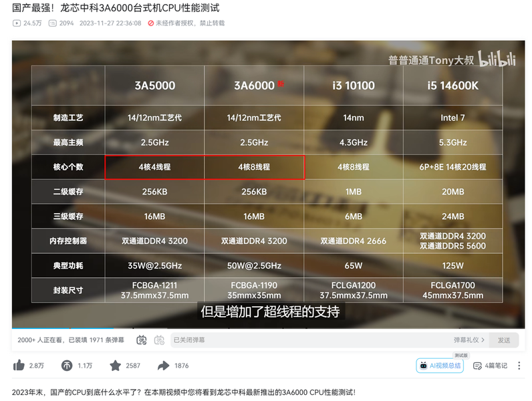This screenshot has height=401, width=532.
Task: Click the 6MB cache cell
Action: pos(354,217)
